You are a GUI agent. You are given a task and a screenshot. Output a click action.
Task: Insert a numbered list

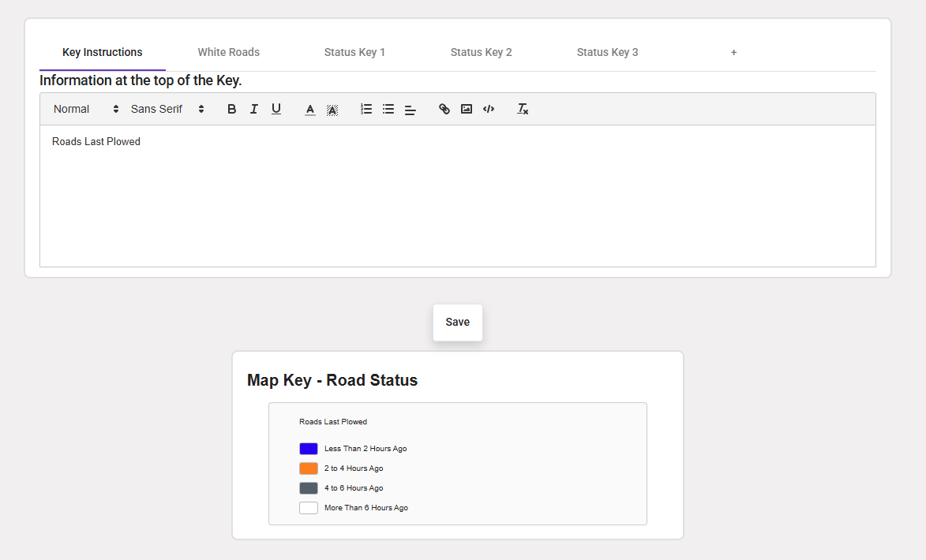[x=366, y=110]
